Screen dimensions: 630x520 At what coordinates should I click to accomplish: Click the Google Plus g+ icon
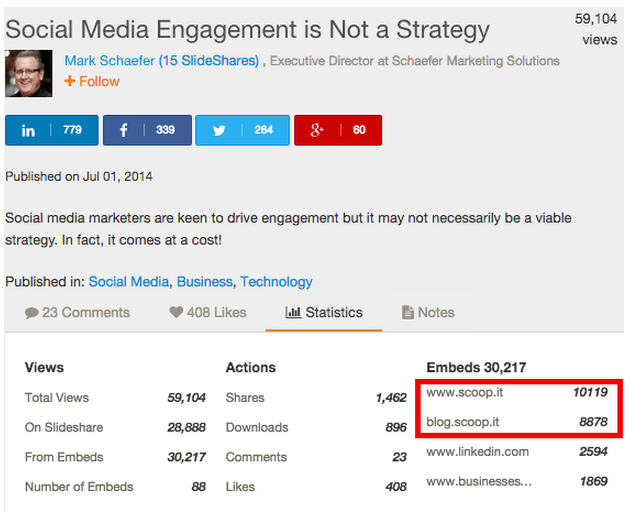(317, 130)
